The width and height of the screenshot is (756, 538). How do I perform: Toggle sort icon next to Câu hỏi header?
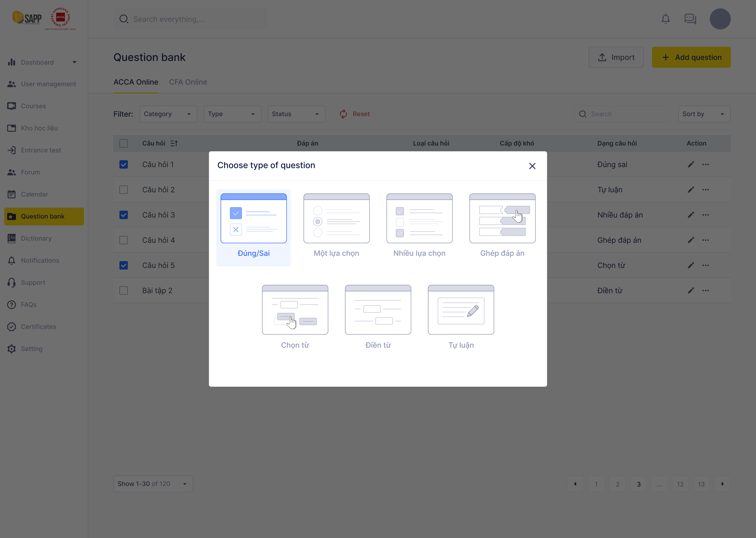click(174, 143)
